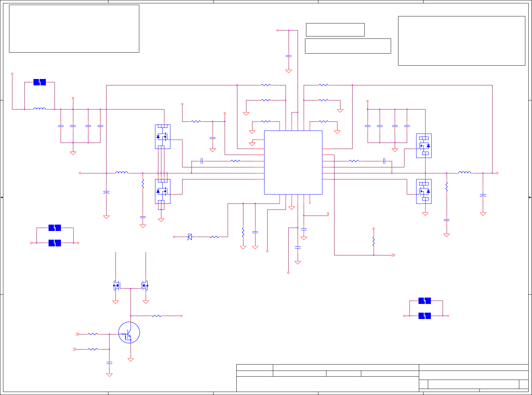Select the large central controller IC rectangle
Screen dimensions: 532x395
293,162
